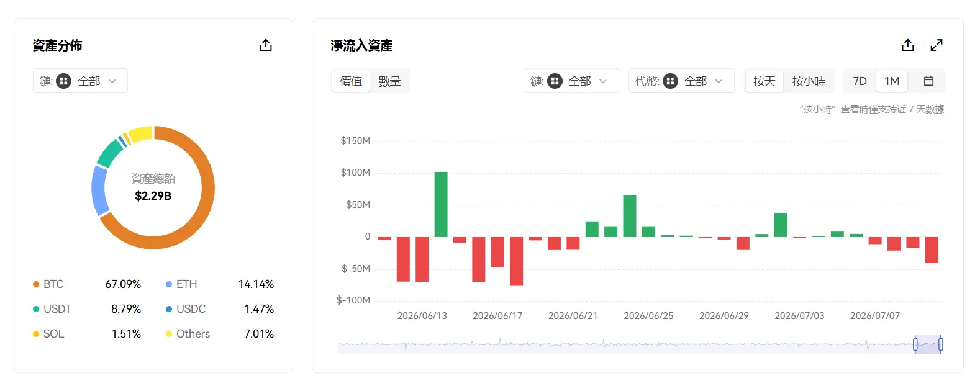Open the calendar date picker icon
980x391 pixels.
(x=929, y=81)
